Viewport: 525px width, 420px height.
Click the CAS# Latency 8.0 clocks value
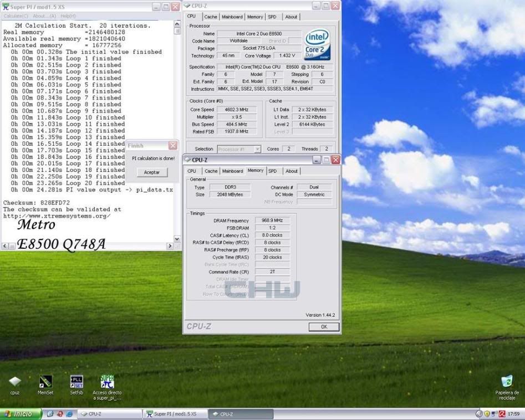click(272, 235)
